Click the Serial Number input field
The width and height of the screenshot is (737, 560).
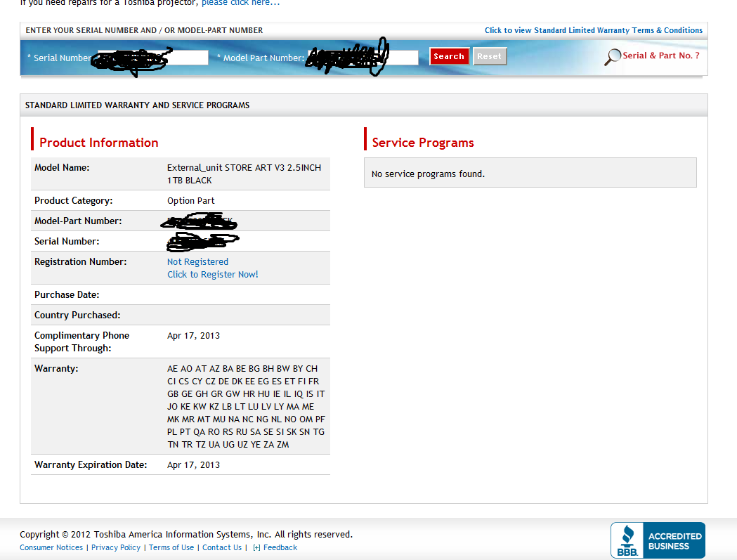click(x=152, y=58)
